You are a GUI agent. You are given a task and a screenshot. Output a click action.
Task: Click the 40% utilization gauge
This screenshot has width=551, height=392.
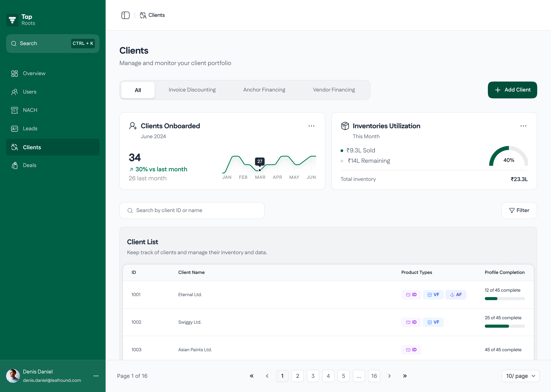pyautogui.click(x=509, y=156)
